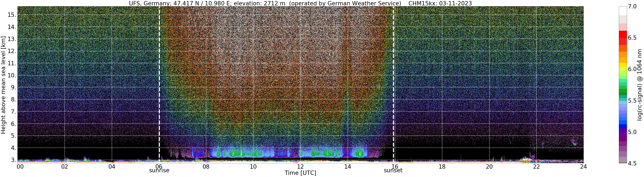The image size is (644, 177).
Task: Click the y-axis tick label '9.'
Action: 13,87
